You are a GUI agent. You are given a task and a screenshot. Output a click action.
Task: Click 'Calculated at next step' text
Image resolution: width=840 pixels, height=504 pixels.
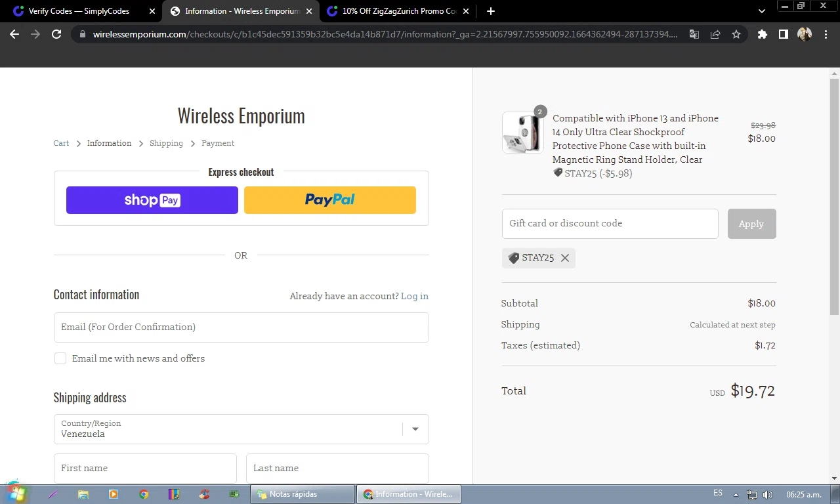point(732,325)
